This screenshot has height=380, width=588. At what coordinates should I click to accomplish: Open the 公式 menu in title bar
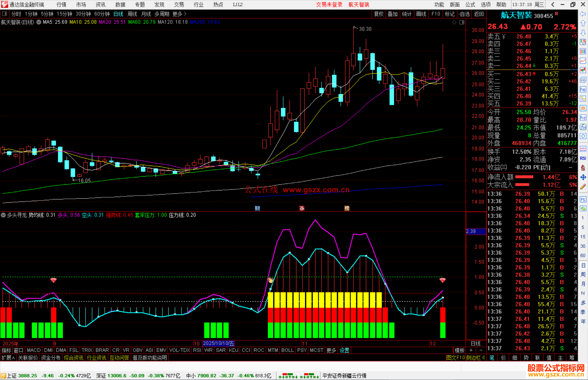click(x=470, y=5)
